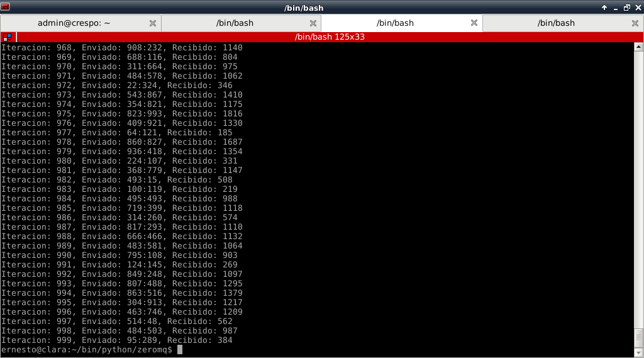Switch to the leftmost /bin/bash tab
Viewport: 644px width, 358px height.
coord(235,23)
